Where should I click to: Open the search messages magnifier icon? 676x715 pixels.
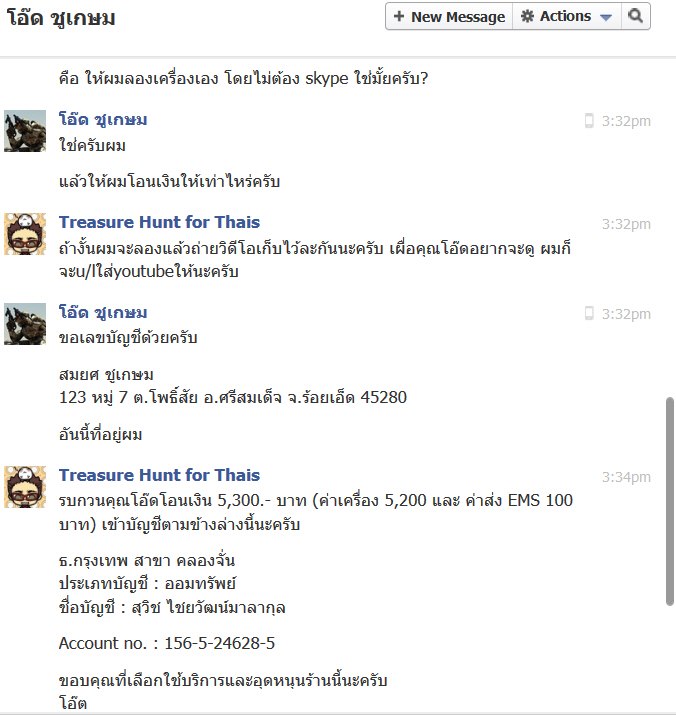coord(635,16)
